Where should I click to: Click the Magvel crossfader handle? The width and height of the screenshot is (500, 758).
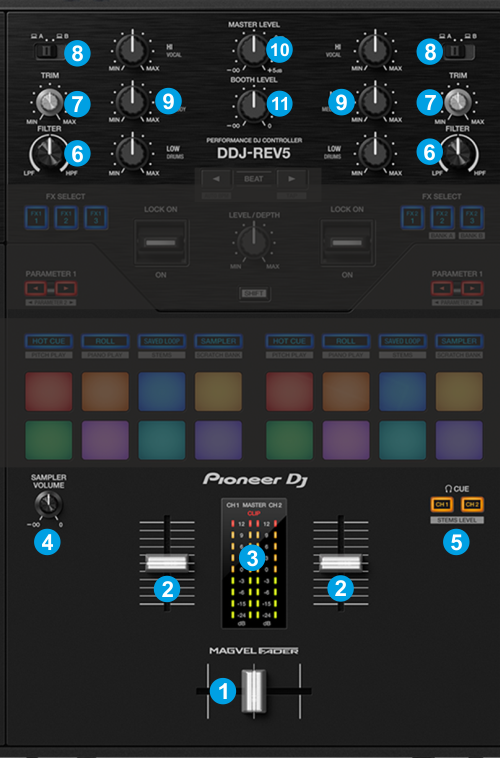point(254,691)
